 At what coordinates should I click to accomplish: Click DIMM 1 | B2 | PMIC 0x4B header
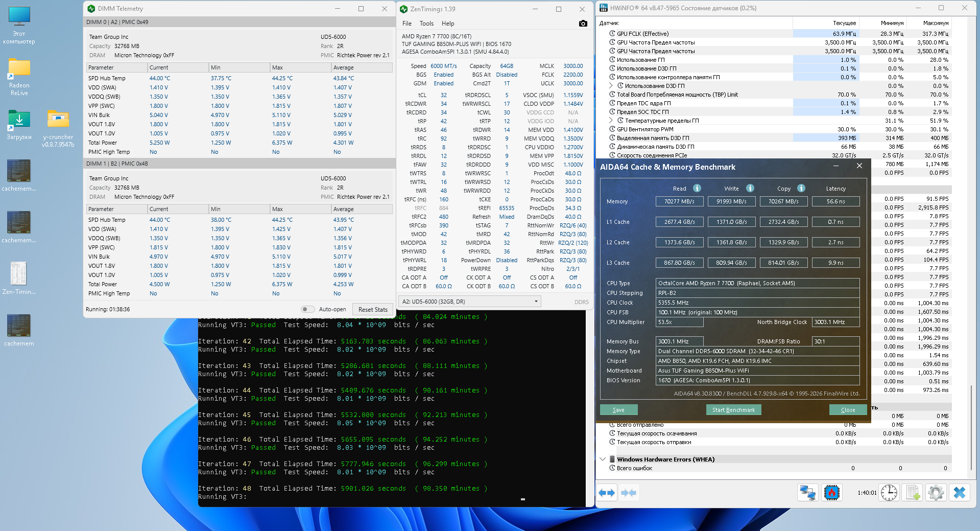tap(240, 164)
